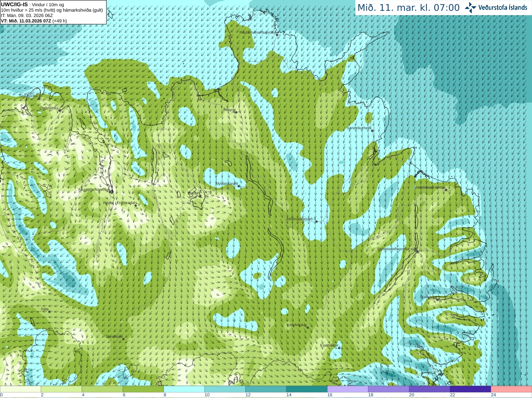Click the Raufarhafnarflugvöllur station label
532x398 pixels.
(x=258, y=32)
